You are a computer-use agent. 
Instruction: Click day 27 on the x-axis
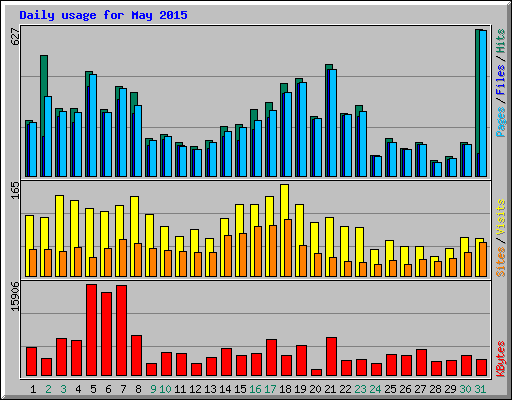click(x=420, y=389)
